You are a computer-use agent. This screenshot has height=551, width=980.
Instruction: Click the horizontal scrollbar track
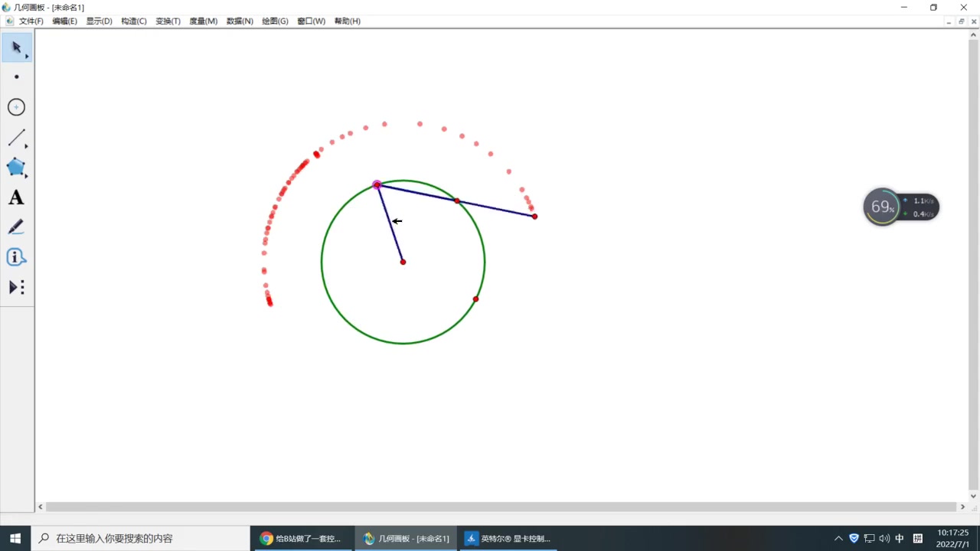501,507
